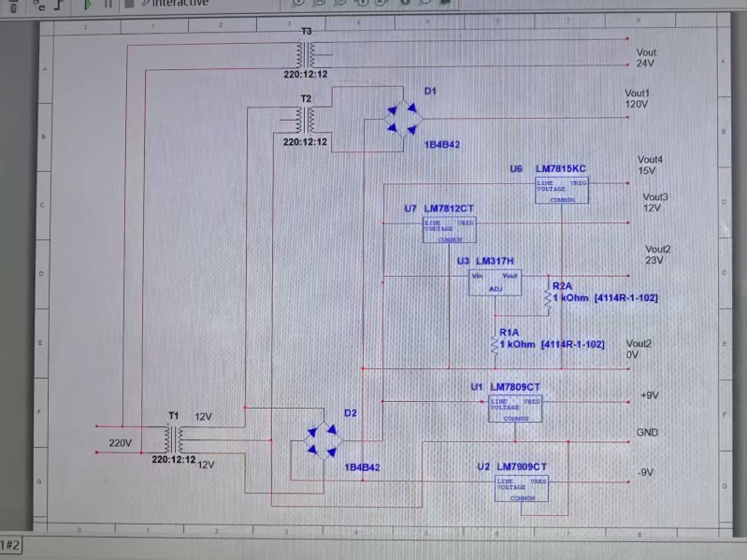The width and height of the screenshot is (747, 560).
Task: Select the T1 transformer symbol
Action: coord(174,438)
